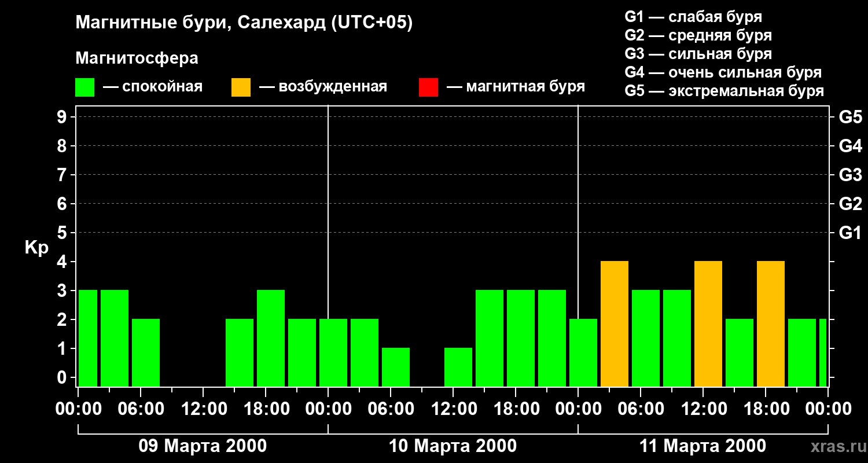The height and width of the screenshot is (463, 868).
Task: Click green Kp 1 bar above 06:00, 10 Марта
Action: pos(396,368)
